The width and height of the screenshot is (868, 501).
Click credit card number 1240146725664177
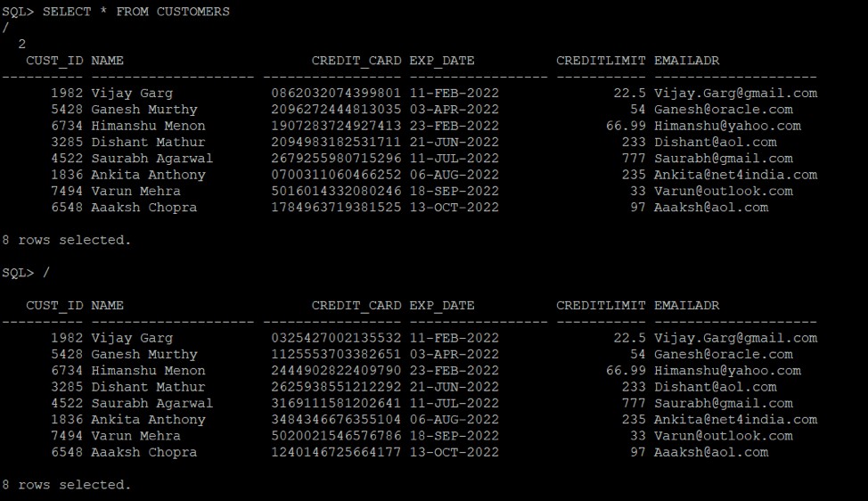(336, 452)
